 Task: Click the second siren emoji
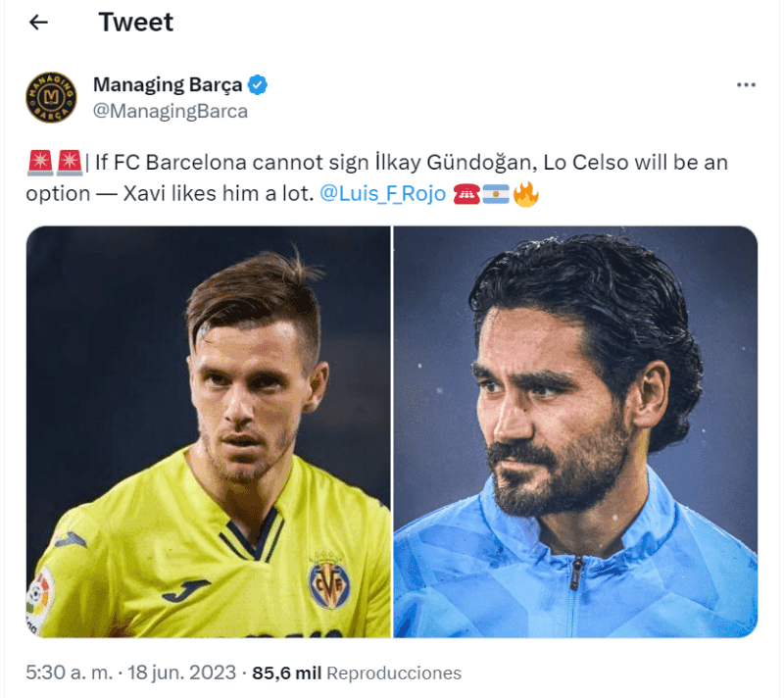pyautogui.click(x=70, y=163)
